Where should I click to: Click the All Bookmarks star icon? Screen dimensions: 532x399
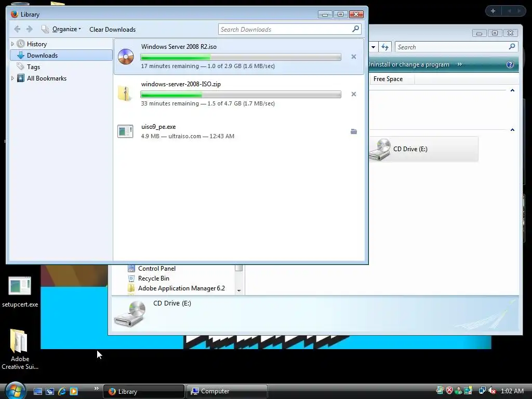coord(21,78)
